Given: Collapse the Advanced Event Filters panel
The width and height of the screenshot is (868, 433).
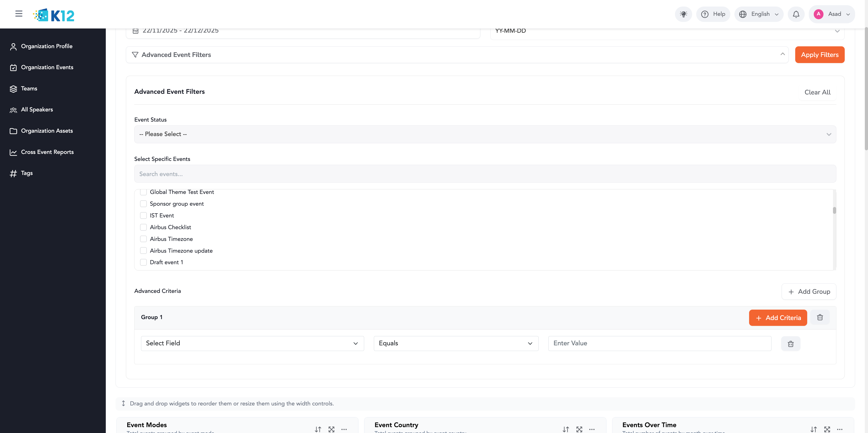Looking at the screenshot, I should (x=782, y=55).
